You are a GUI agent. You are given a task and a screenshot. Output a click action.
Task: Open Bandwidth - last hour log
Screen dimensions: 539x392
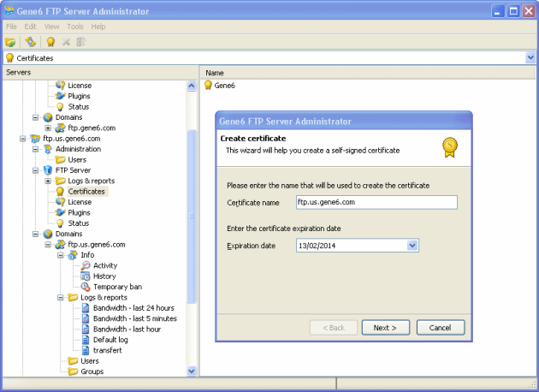pos(127,329)
